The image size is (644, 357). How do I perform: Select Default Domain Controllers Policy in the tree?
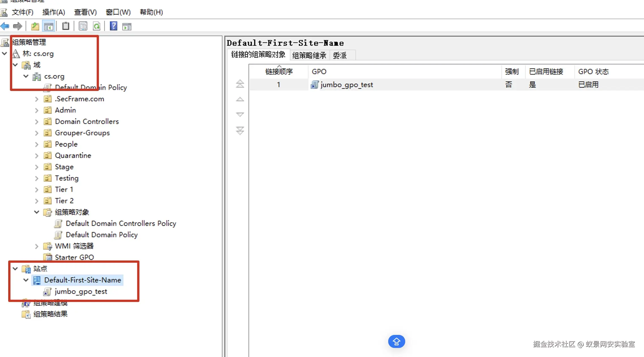(121, 224)
